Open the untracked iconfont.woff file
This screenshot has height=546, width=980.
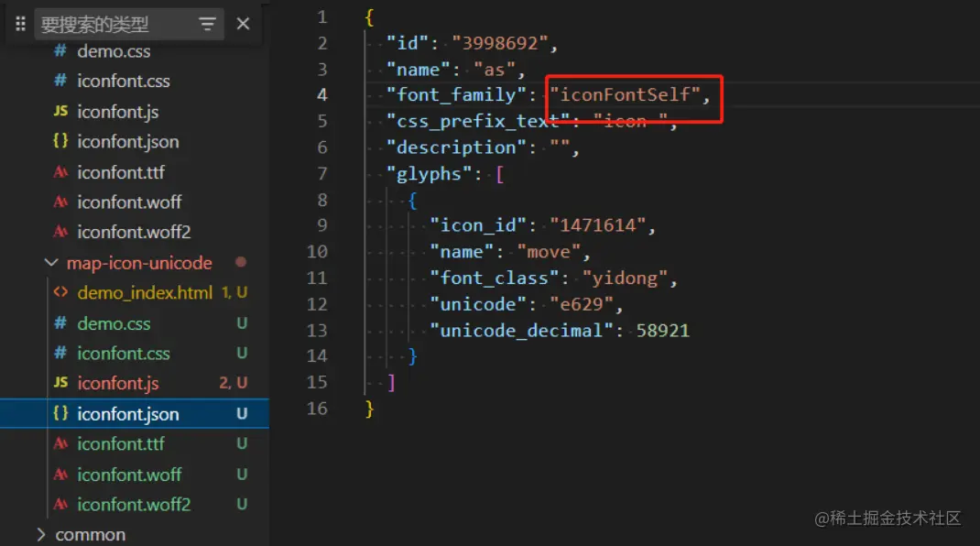coord(129,475)
